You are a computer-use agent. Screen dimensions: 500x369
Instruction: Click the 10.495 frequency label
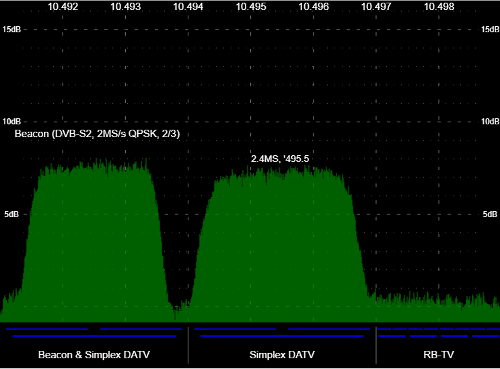pyautogui.click(x=251, y=6)
